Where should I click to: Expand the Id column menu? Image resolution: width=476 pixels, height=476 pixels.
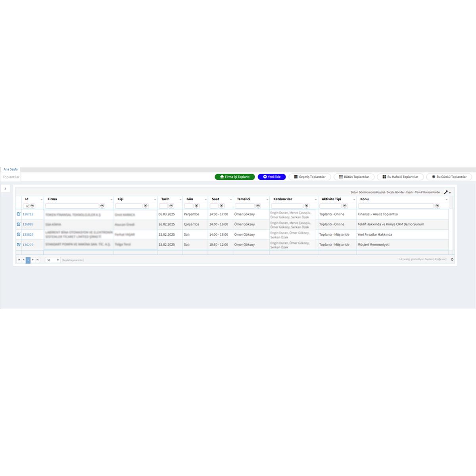(41, 200)
